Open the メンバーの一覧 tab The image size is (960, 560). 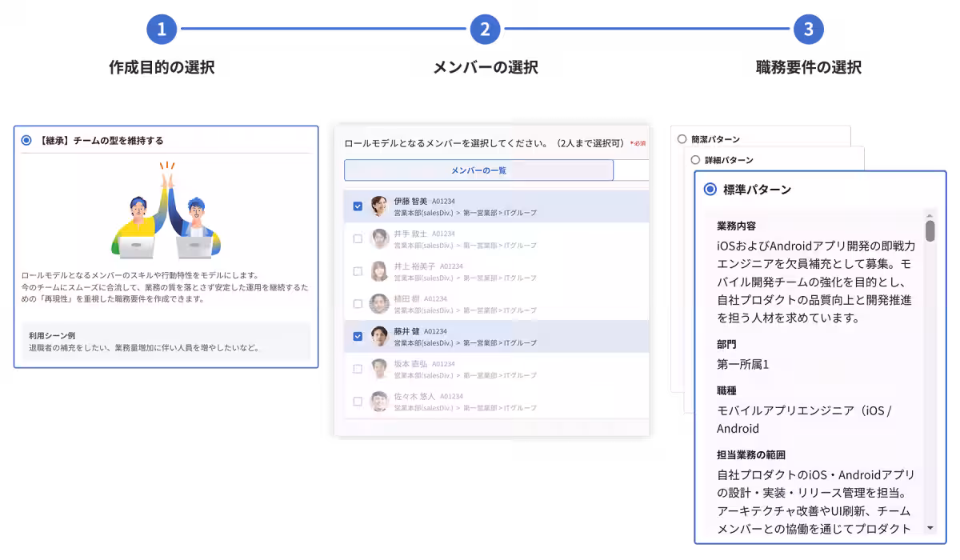(478, 170)
